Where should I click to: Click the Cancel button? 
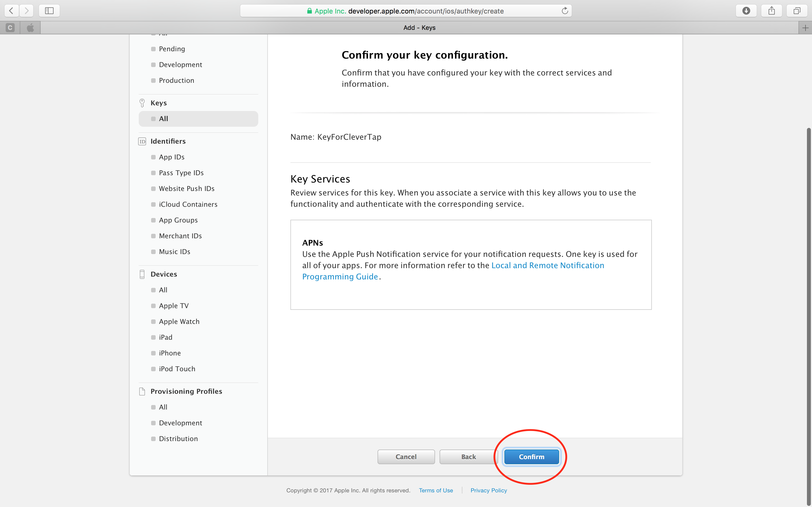[x=406, y=457]
